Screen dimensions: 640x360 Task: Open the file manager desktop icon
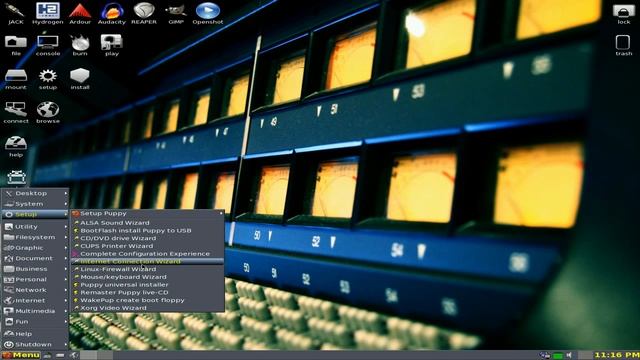[x=16, y=45]
